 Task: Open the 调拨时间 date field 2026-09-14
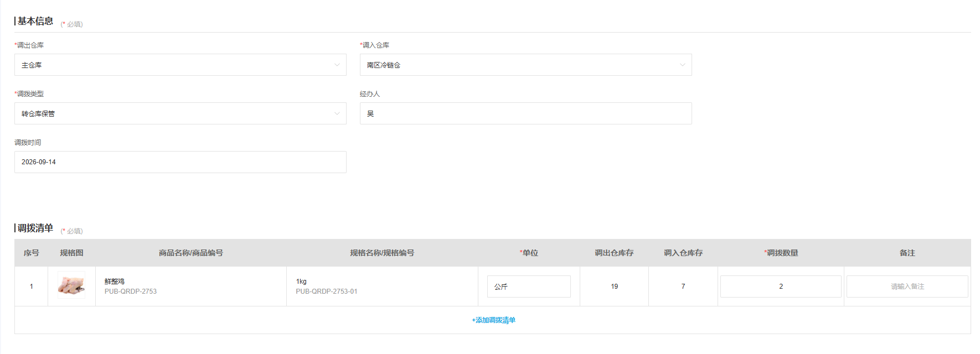(180, 162)
